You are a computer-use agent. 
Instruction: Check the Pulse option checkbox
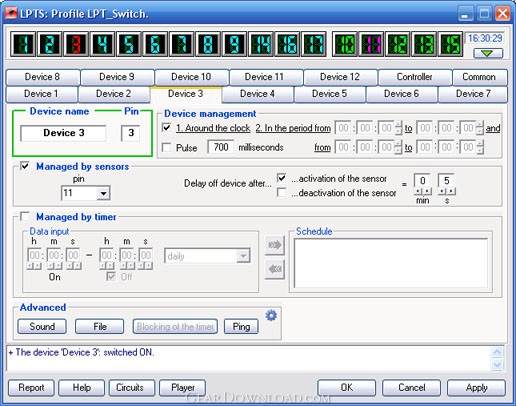[x=166, y=147]
